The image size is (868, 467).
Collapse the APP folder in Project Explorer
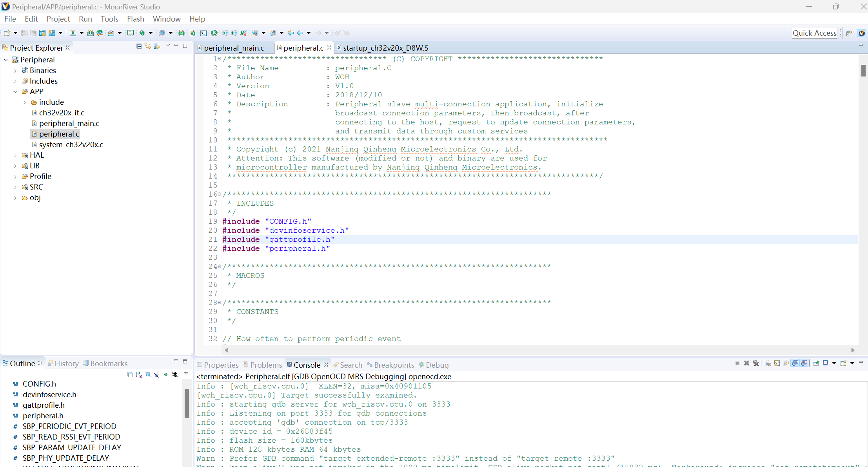pos(15,91)
